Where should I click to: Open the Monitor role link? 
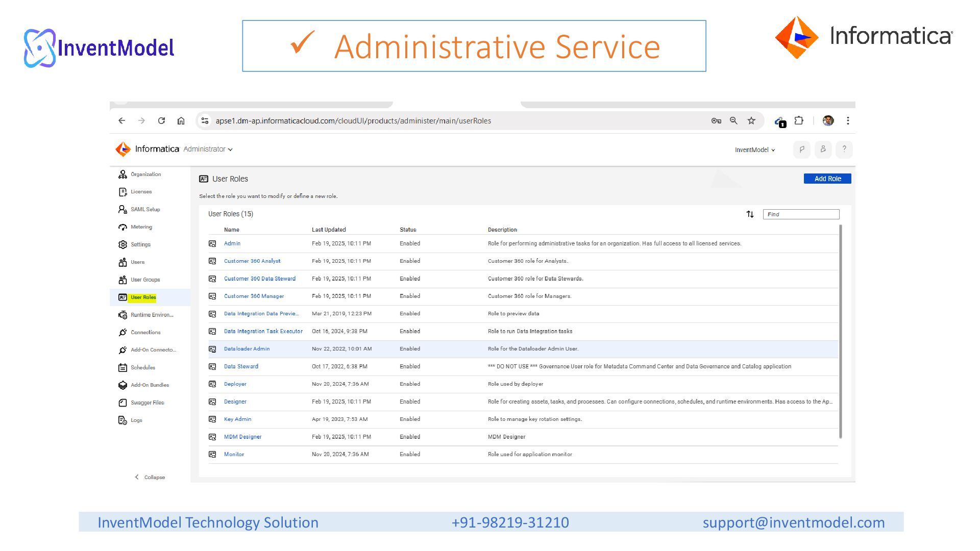(x=234, y=455)
